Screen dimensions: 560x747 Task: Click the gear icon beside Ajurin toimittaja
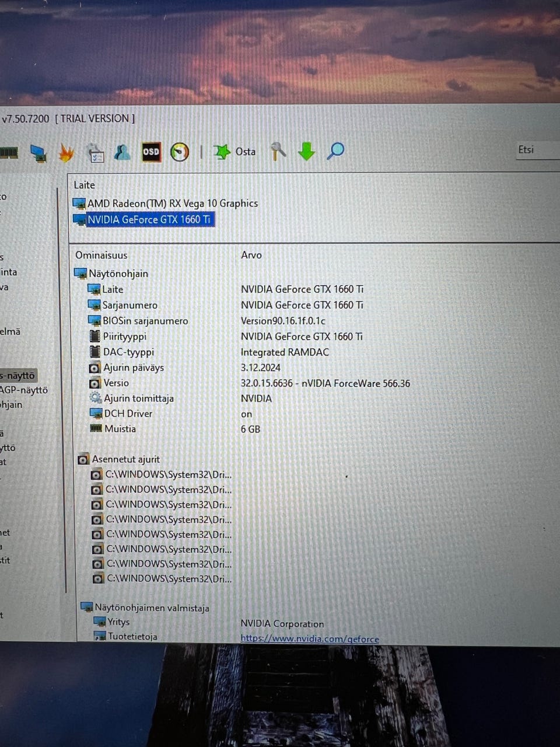point(96,398)
